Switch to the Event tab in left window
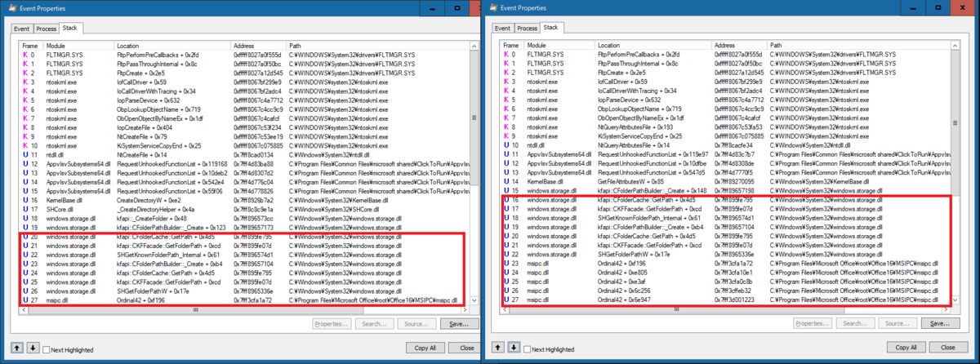The image size is (980, 364). pyautogui.click(x=22, y=29)
